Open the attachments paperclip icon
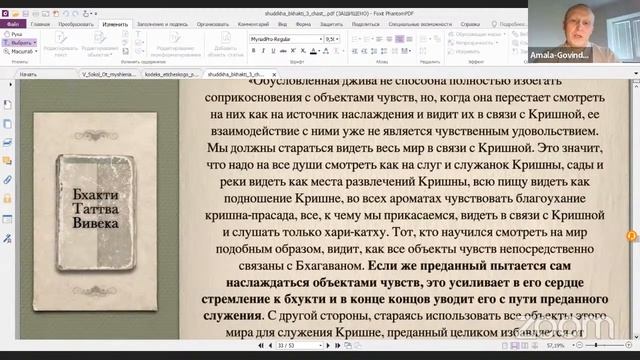Screen dimensions: 640x360 [x=7, y=180]
